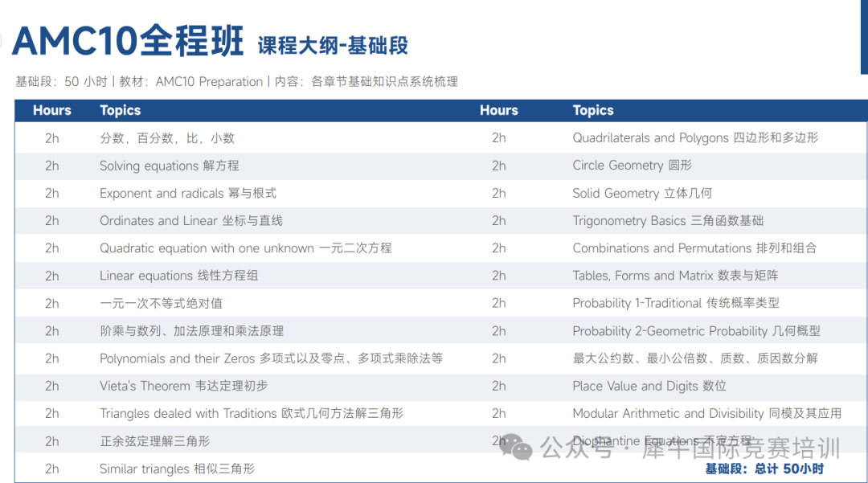Select "Vieta's Theorem 韦达定理初步"
Viewport: 868px width, 483px height.
point(184,387)
